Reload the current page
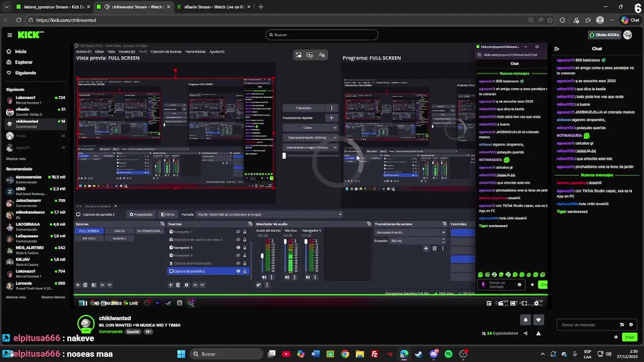The width and height of the screenshot is (644, 362). (19, 20)
